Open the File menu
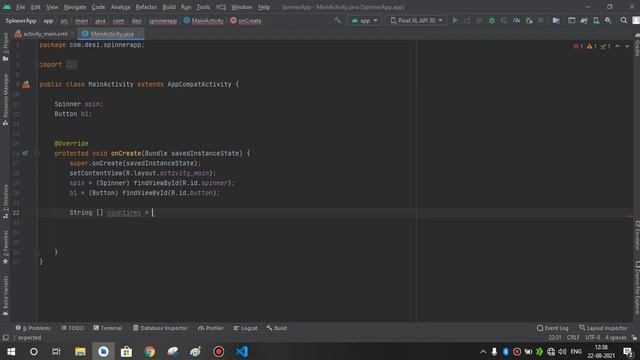 coord(20,7)
